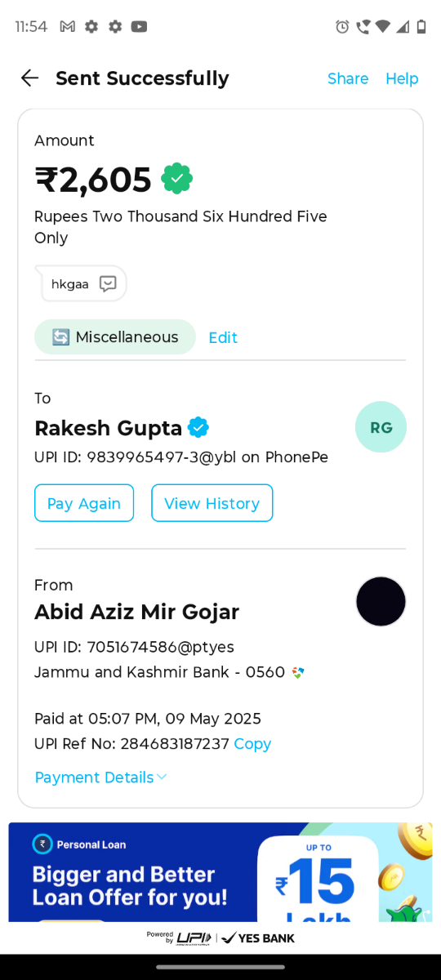Open the Gmail notification in status bar
This screenshot has height=980, width=441.
(68, 26)
